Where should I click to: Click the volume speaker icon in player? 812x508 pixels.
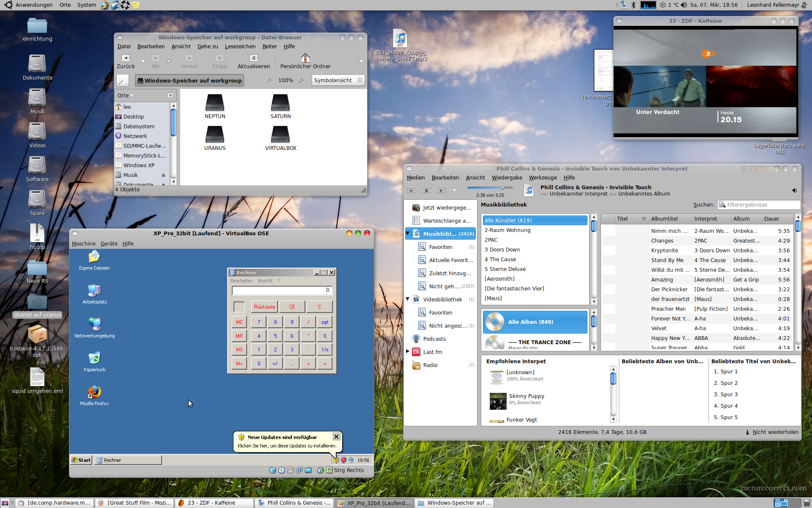pyautogui.click(x=794, y=190)
